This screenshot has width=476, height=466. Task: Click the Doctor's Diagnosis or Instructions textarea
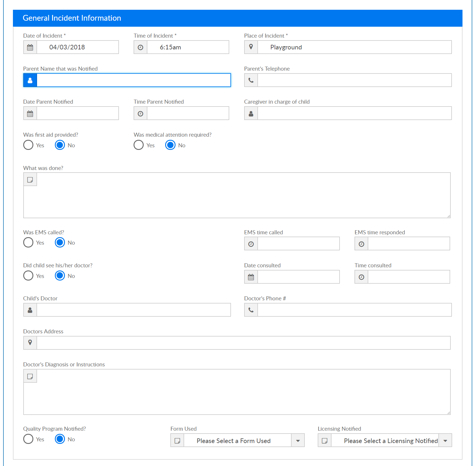pos(237,392)
